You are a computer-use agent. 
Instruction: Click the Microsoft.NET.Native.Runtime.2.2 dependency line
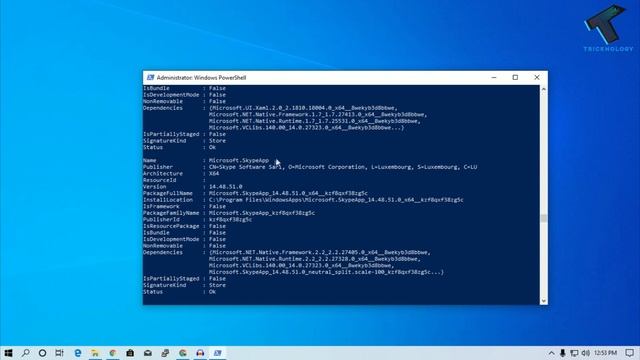coord(314,259)
